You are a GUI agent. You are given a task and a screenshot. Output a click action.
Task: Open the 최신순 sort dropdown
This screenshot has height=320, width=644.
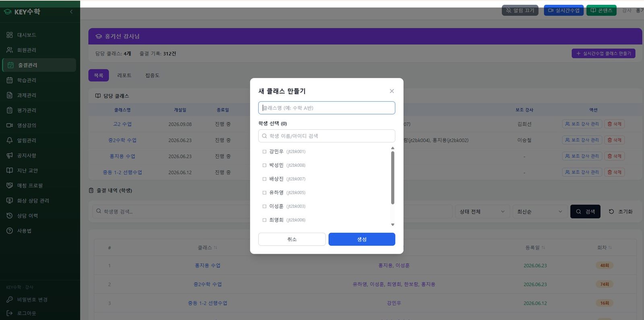tap(540, 211)
